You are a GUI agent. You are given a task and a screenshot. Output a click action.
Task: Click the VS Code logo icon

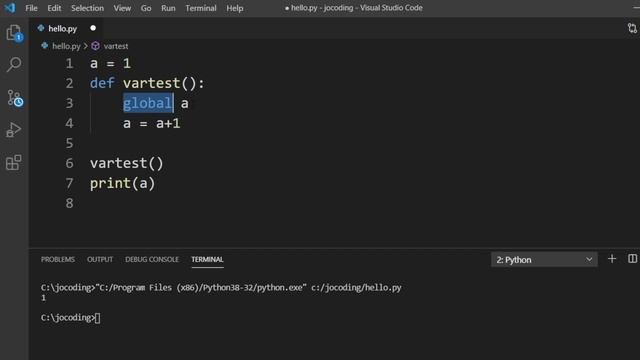tap(10, 8)
